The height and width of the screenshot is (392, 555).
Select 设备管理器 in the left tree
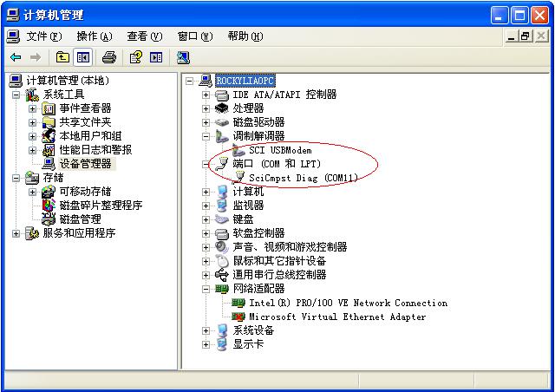pyautogui.click(x=85, y=164)
